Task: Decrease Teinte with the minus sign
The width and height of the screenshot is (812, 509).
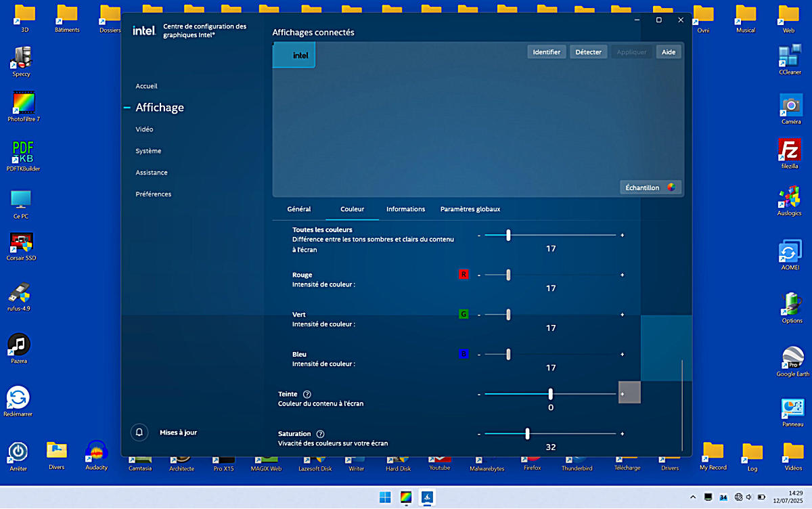Action: click(479, 394)
